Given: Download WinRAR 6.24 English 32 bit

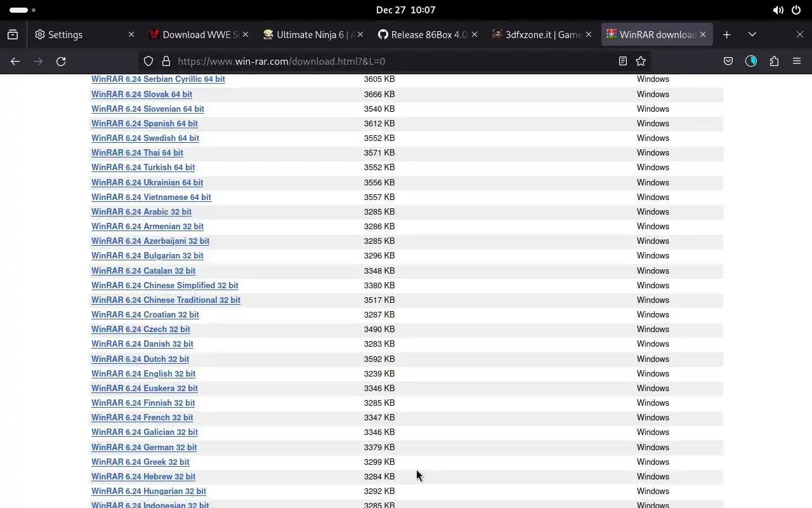Looking at the screenshot, I should [x=143, y=373].
